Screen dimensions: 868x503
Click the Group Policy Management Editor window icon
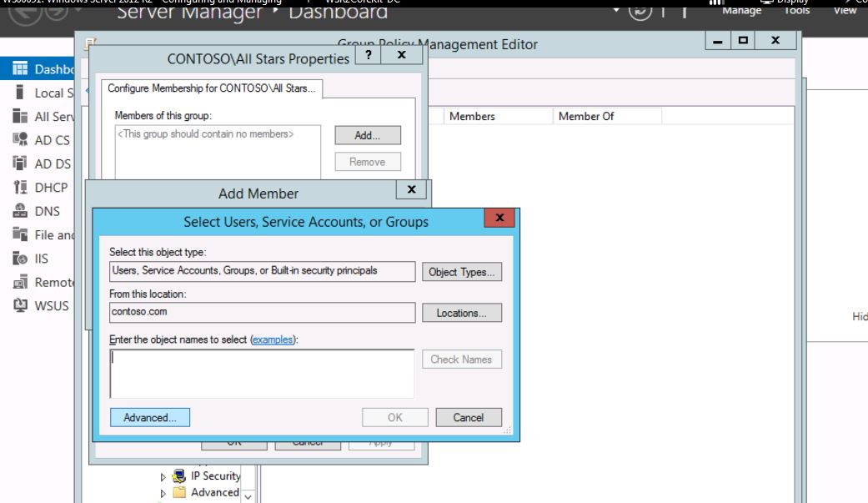(x=90, y=43)
